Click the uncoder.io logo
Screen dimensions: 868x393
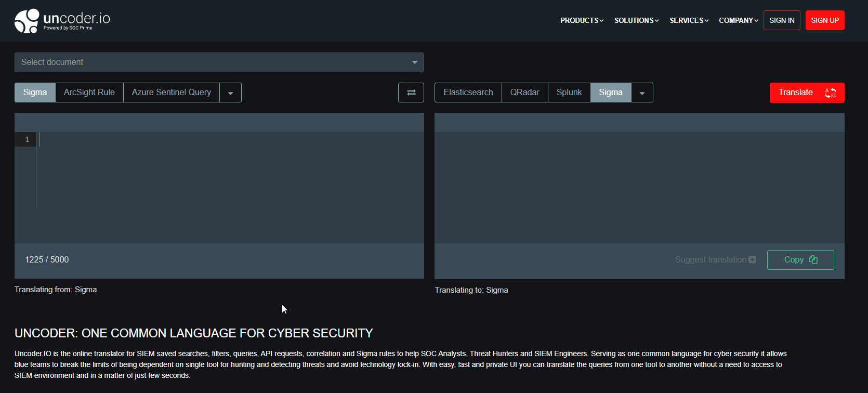pyautogui.click(x=62, y=21)
